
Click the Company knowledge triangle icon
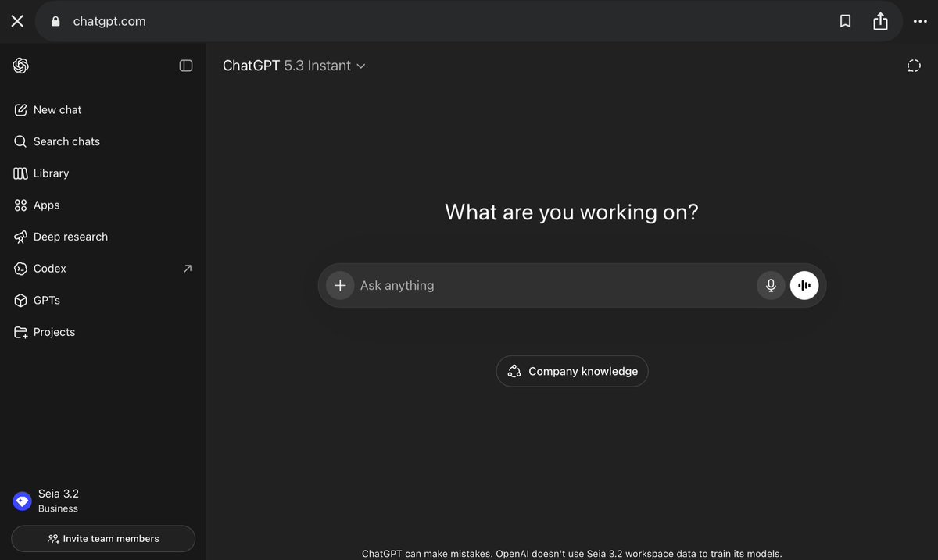tap(514, 371)
